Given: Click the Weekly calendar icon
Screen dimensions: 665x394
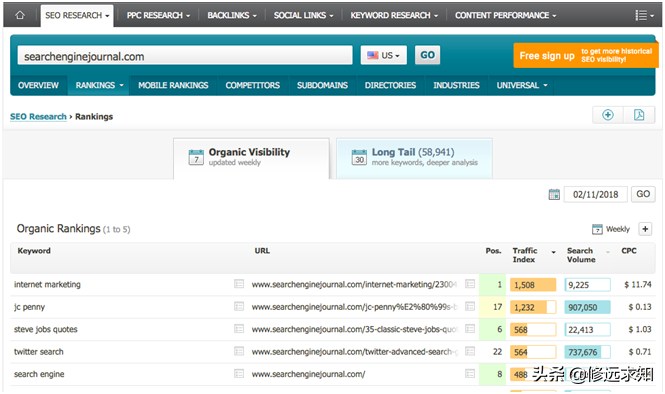Looking at the screenshot, I should point(597,229).
